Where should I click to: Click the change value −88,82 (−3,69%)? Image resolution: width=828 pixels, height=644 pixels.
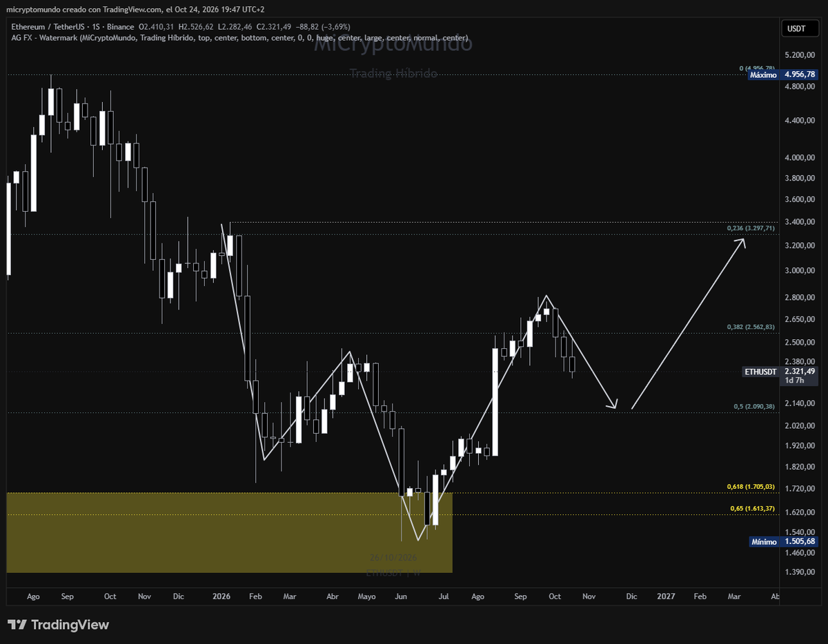(x=324, y=27)
